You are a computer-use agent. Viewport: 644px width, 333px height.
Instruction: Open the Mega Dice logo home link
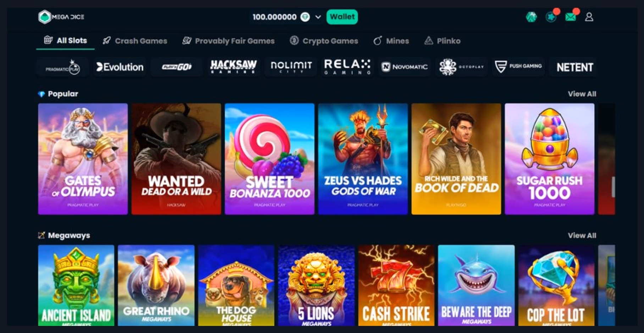click(x=61, y=17)
